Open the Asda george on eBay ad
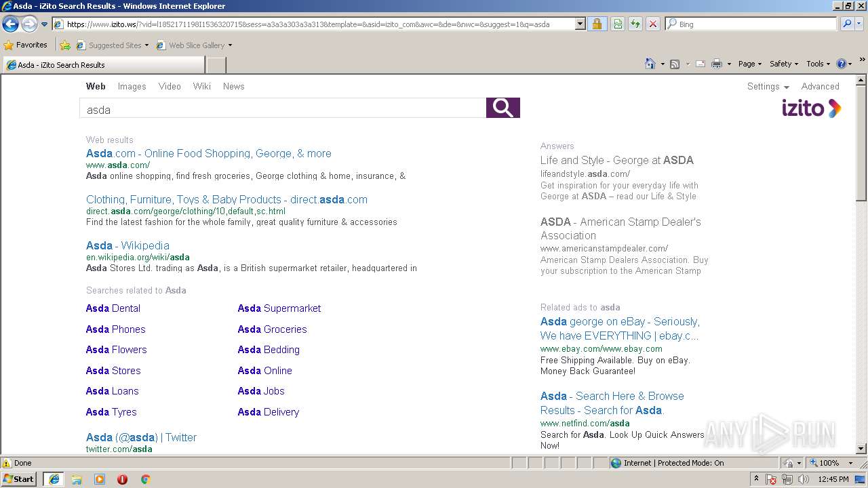Image resolution: width=868 pixels, height=488 pixels. [x=620, y=329]
